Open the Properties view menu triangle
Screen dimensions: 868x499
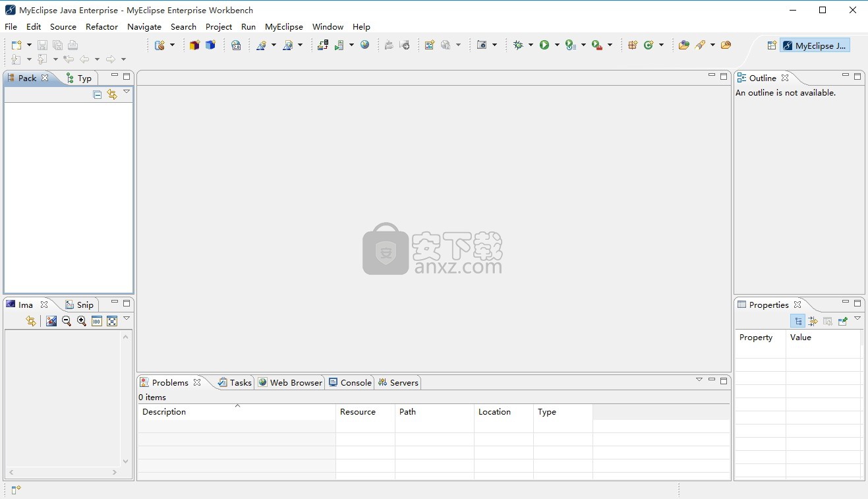coord(857,318)
